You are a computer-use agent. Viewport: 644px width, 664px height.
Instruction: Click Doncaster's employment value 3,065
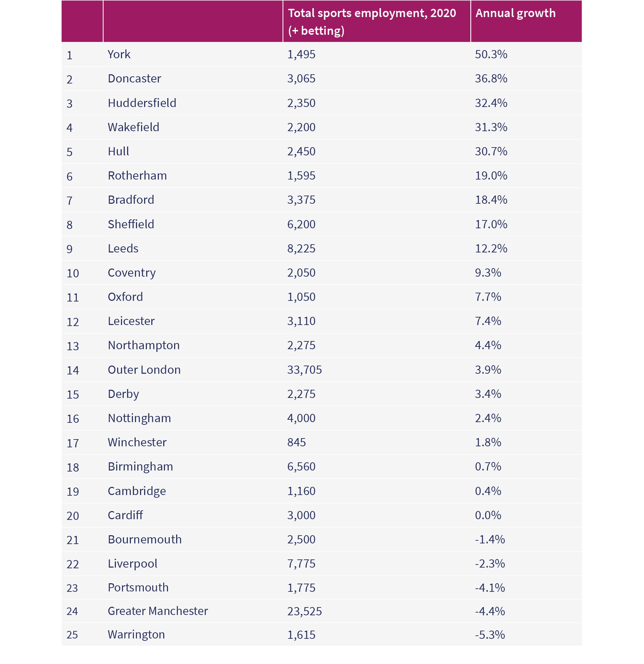[x=301, y=79]
